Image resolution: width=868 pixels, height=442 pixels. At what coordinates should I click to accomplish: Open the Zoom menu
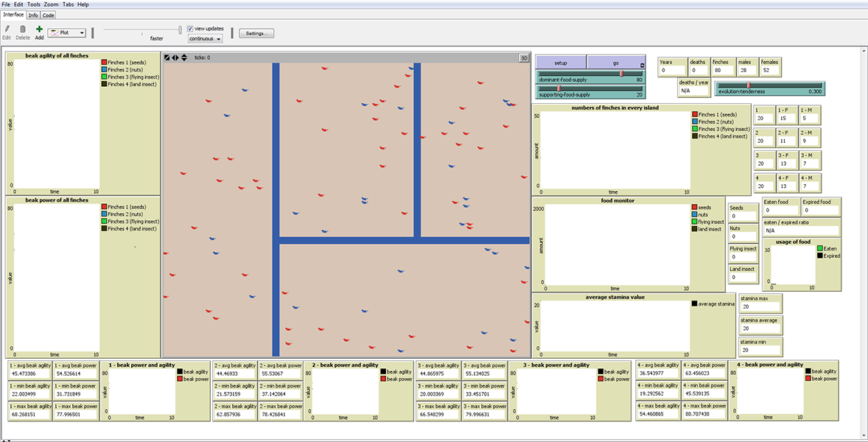(x=51, y=4)
